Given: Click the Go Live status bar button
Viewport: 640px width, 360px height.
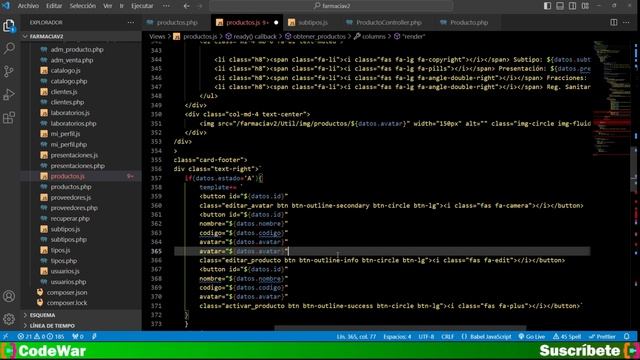Looking at the screenshot, I should click(x=532, y=337).
